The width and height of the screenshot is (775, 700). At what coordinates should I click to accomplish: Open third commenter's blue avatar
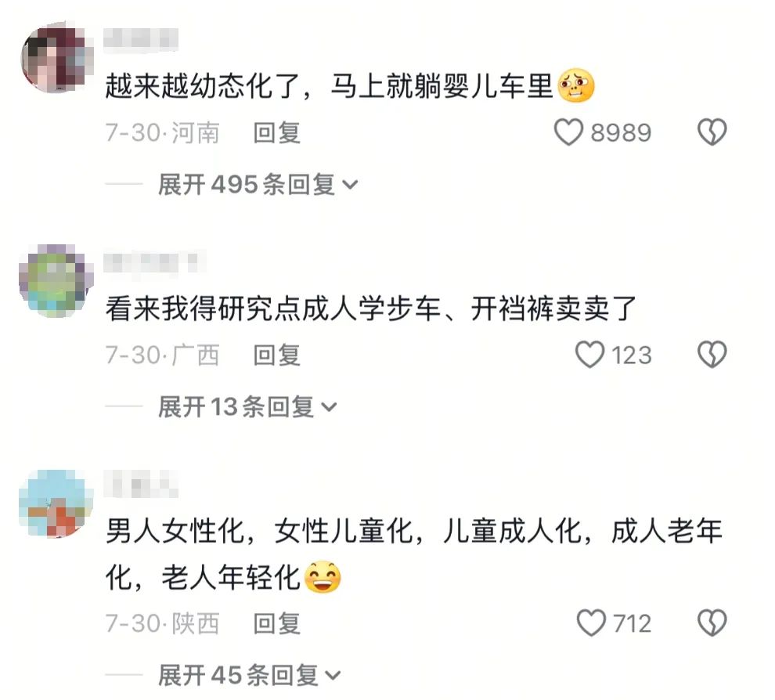[56, 503]
